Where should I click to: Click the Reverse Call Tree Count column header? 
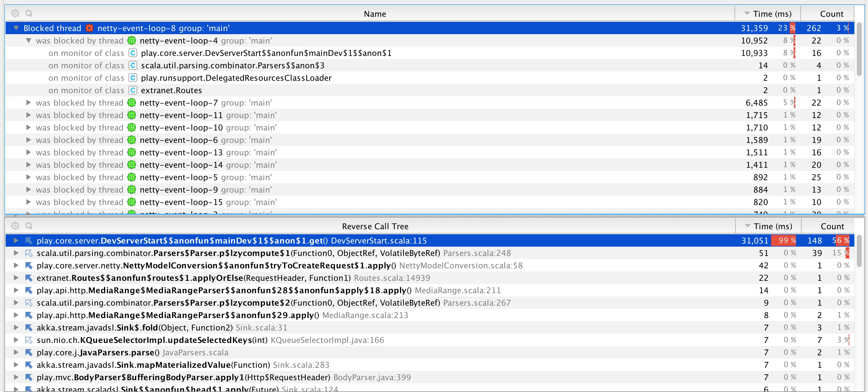coord(832,226)
